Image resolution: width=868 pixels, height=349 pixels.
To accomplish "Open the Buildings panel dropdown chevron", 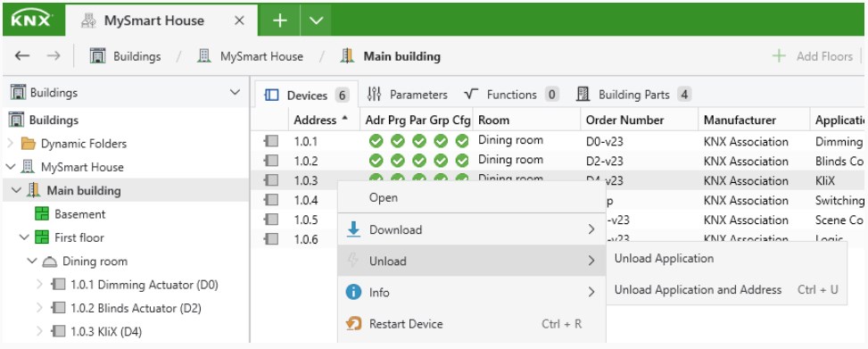I will click(235, 93).
